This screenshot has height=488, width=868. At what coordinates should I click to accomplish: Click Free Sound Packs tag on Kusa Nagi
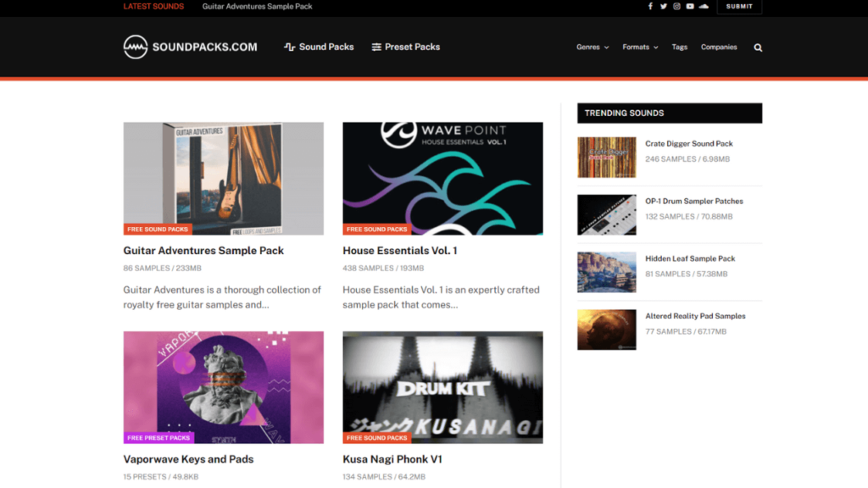(377, 438)
